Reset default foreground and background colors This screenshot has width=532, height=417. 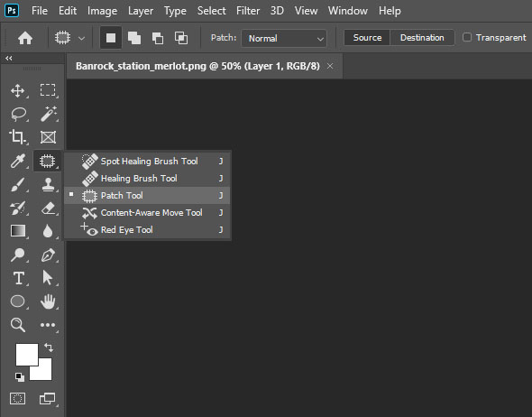(20, 377)
